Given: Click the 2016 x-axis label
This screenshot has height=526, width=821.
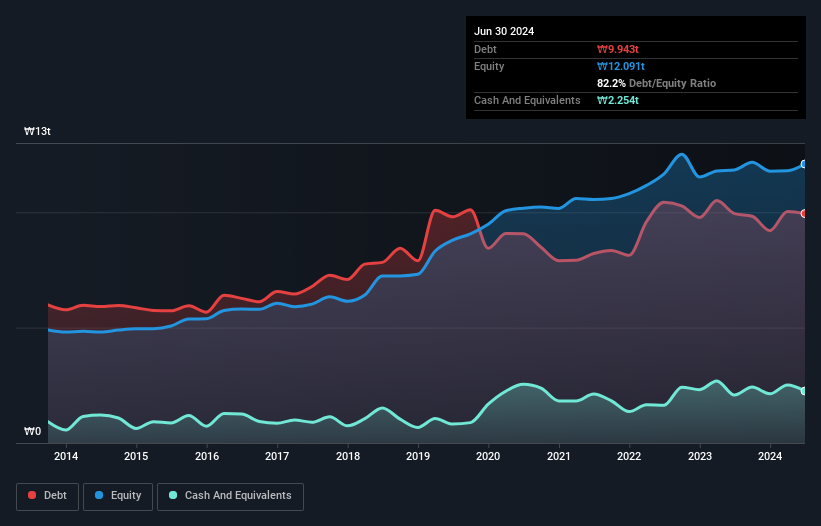Looking at the screenshot, I should click(x=207, y=456).
